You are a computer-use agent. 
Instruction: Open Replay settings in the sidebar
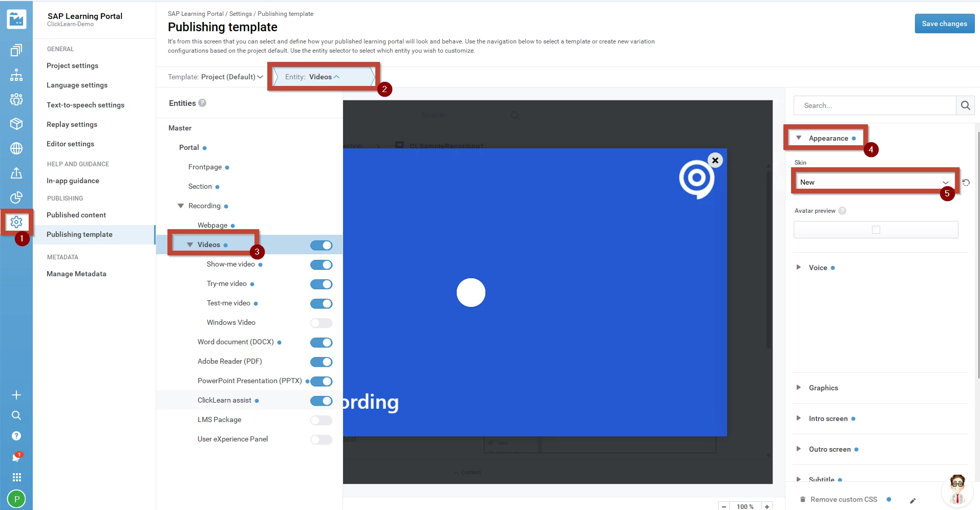72,124
